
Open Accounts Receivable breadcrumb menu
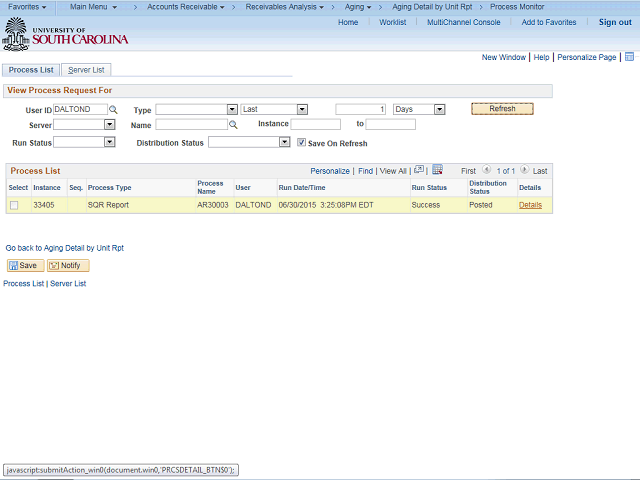point(186,7)
